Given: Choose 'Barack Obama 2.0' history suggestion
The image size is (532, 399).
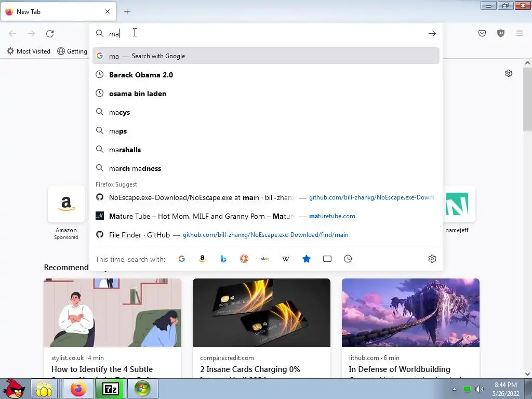Looking at the screenshot, I should (x=265, y=75).
